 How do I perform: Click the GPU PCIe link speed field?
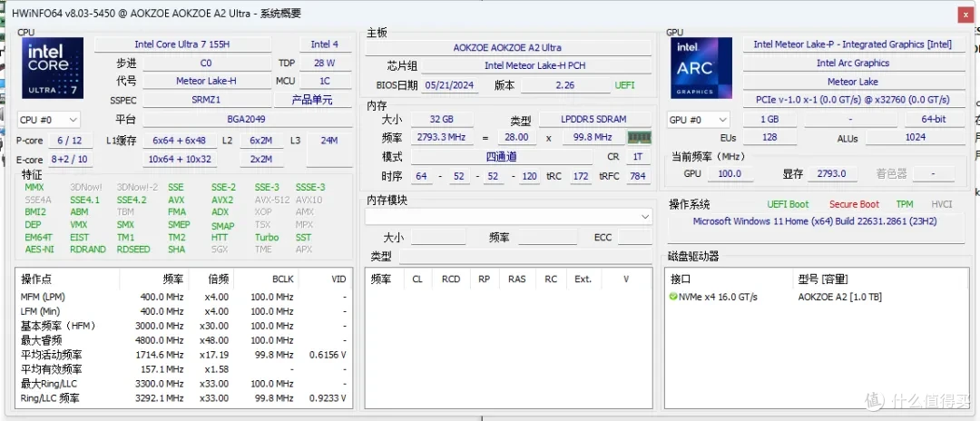[x=852, y=100]
